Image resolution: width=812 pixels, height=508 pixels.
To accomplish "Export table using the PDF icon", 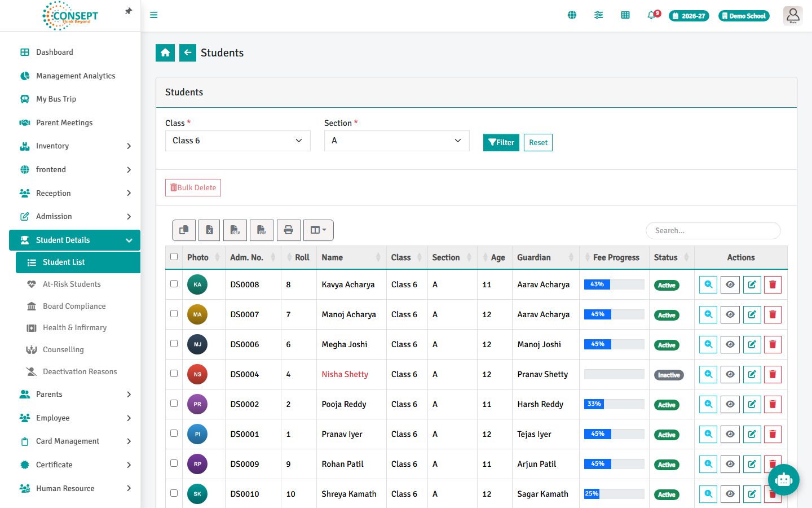I will click(x=262, y=230).
